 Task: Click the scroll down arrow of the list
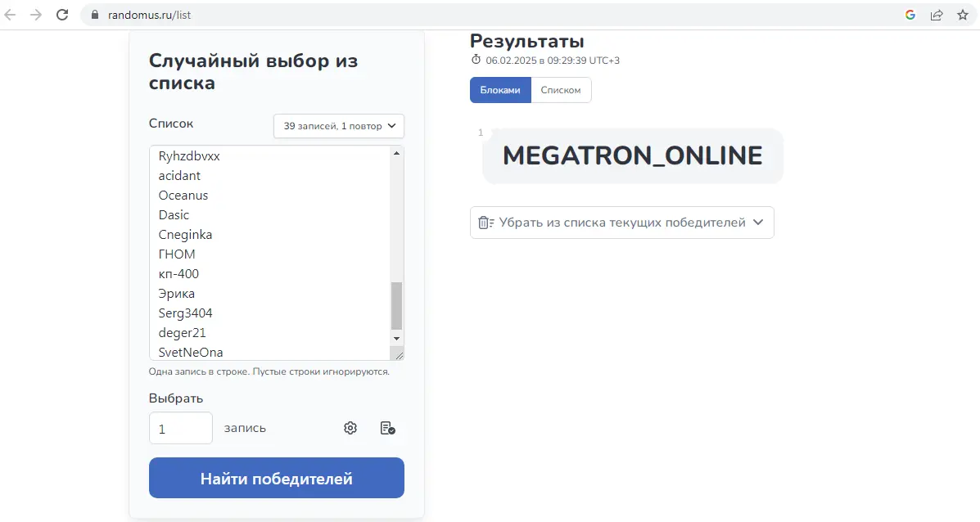click(396, 339)
